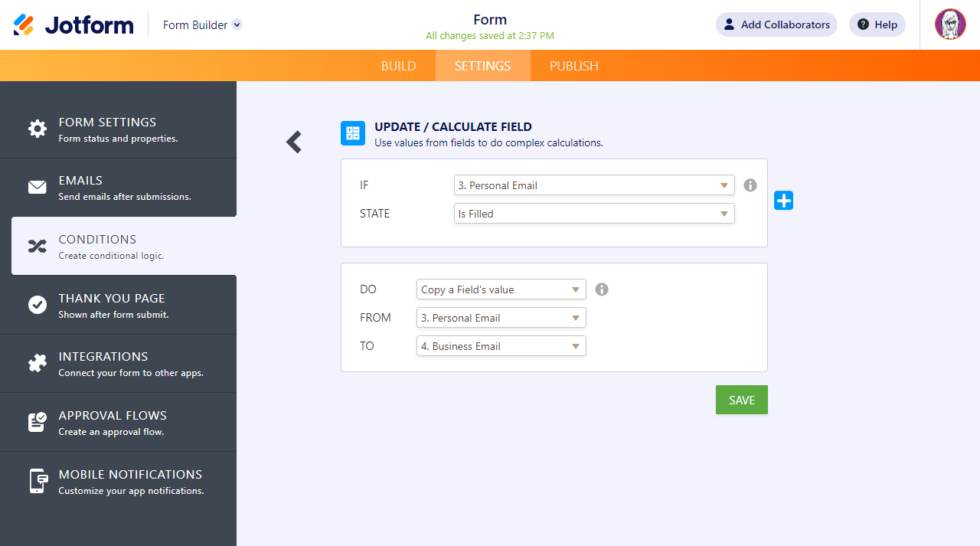Screen dimensions: 980x546
Task: Click the green SAVE button
Action: click(x=741, y=400)
